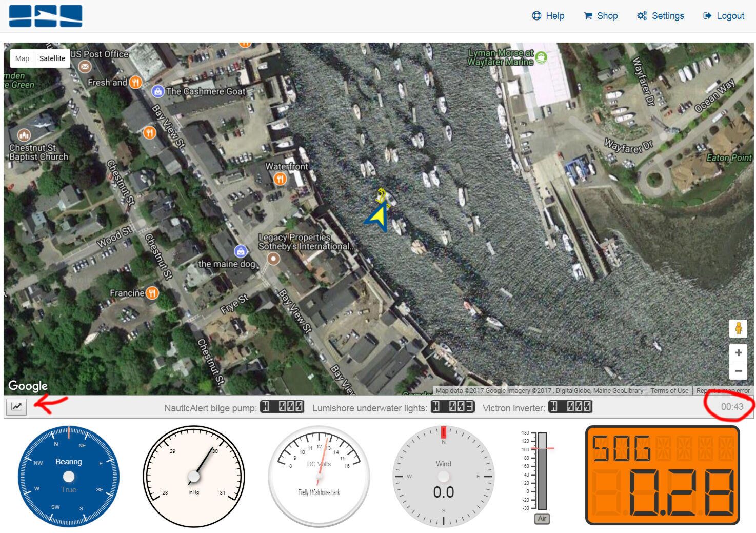Click Lyman-Morse at Wayfarer Marine marker
Viewport: 756px width, 533px height.
point(541,57)
